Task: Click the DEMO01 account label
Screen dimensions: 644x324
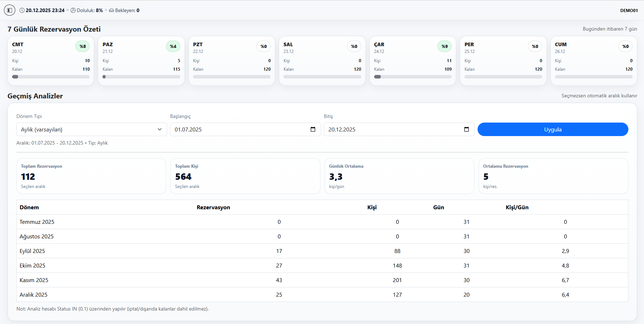Action: (x=629, y=10)
